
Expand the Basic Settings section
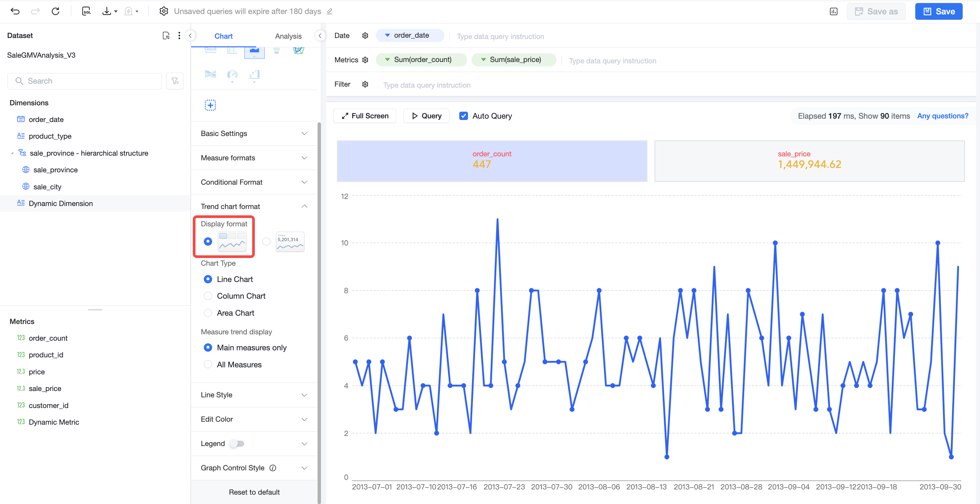click(x=254, y=133)
